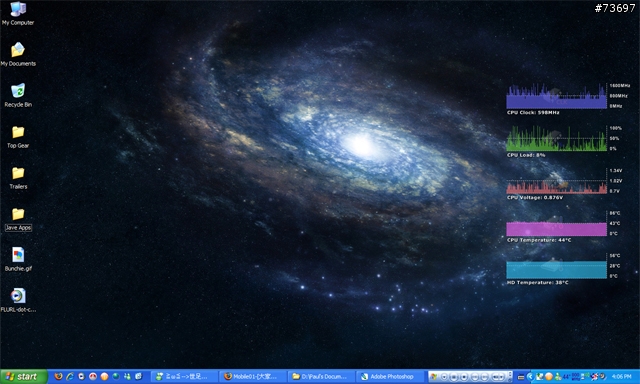
Task: Switch to Adobe Photoshop taskbar button
Action: (390, 376)
